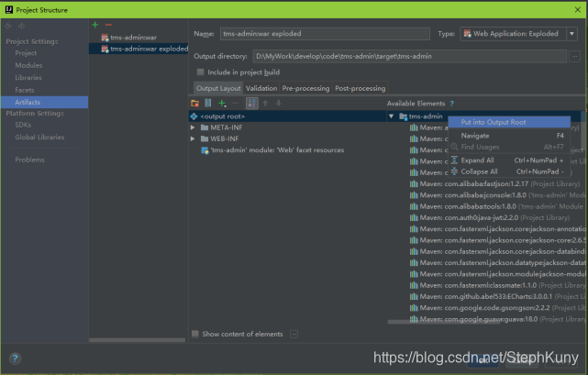Click the help button at bottom left
This screenshot has height=375, width=588.
(x=15, y=358)
